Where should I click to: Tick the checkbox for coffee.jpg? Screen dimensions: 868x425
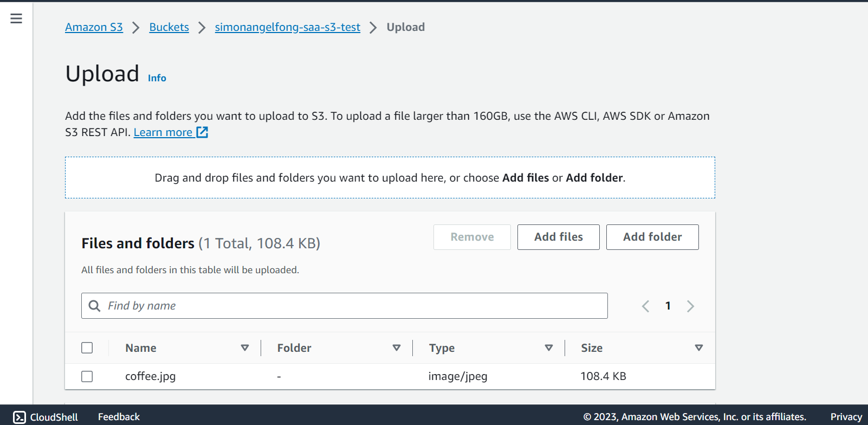pos(87,376)
